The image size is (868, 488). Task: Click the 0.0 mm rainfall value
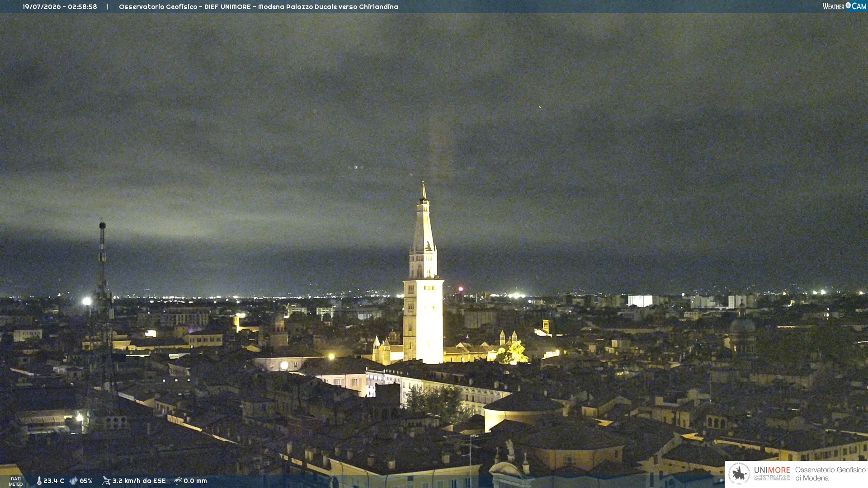[x=195, y=481]
